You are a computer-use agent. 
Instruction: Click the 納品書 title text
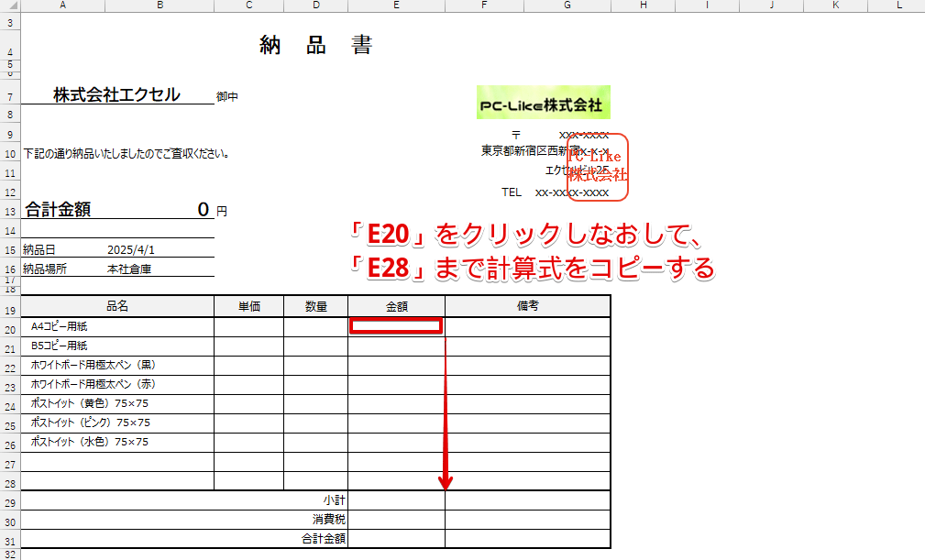click(x=316, y=46)
